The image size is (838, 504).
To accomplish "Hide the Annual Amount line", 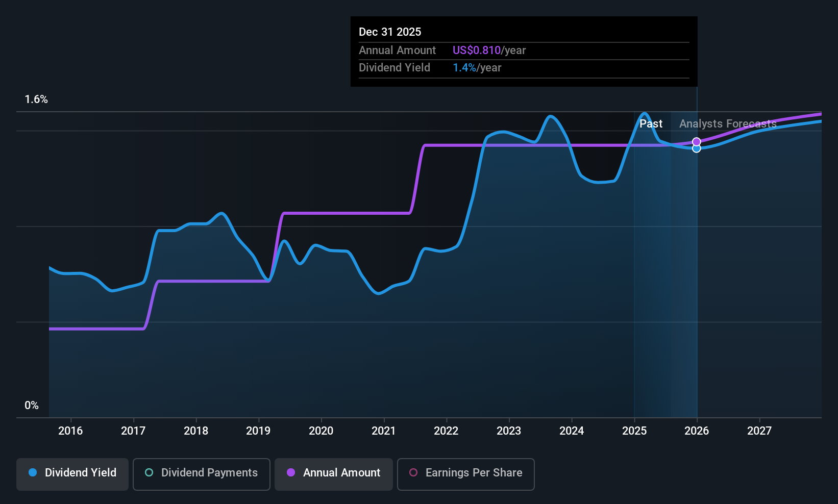I will [333, 473].
